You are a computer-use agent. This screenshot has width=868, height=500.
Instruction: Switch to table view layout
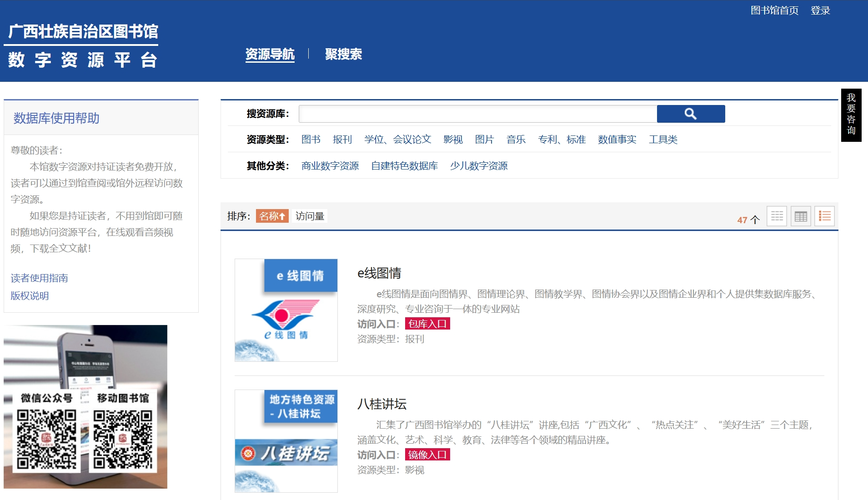tap(801, 216)
